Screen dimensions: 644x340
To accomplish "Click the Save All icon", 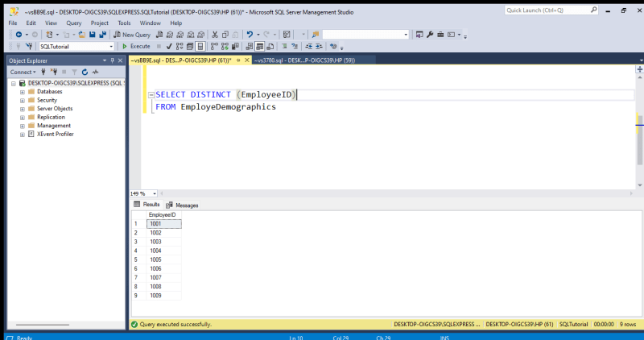I will (103, 35).
